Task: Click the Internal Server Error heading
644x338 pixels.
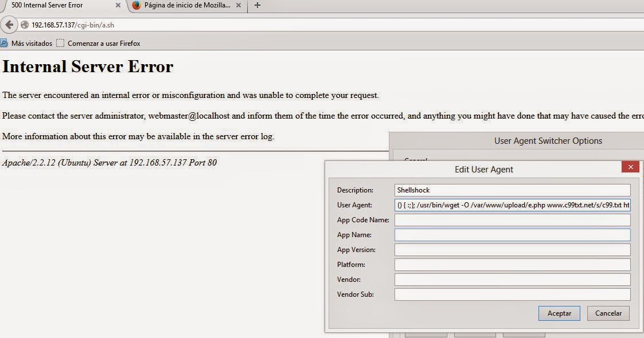Action: click(88, 66)
